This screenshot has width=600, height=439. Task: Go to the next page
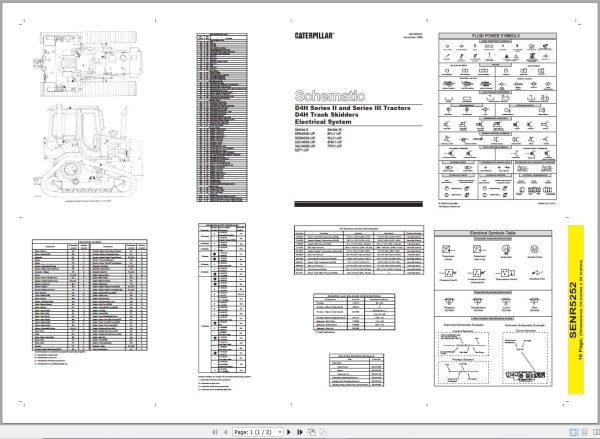click(x=289, y=432)
